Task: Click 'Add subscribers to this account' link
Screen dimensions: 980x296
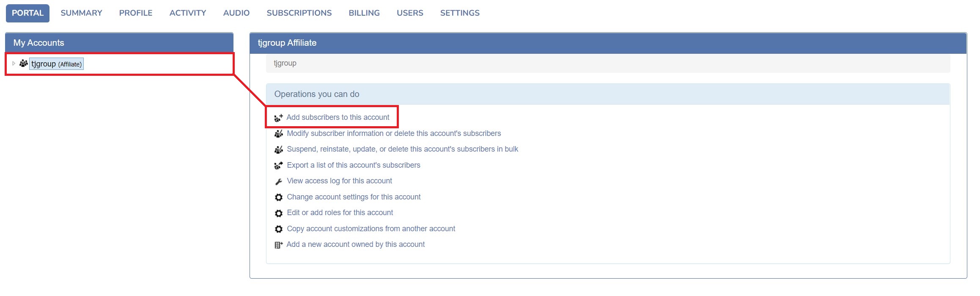Action: click(x=338, y=117)
